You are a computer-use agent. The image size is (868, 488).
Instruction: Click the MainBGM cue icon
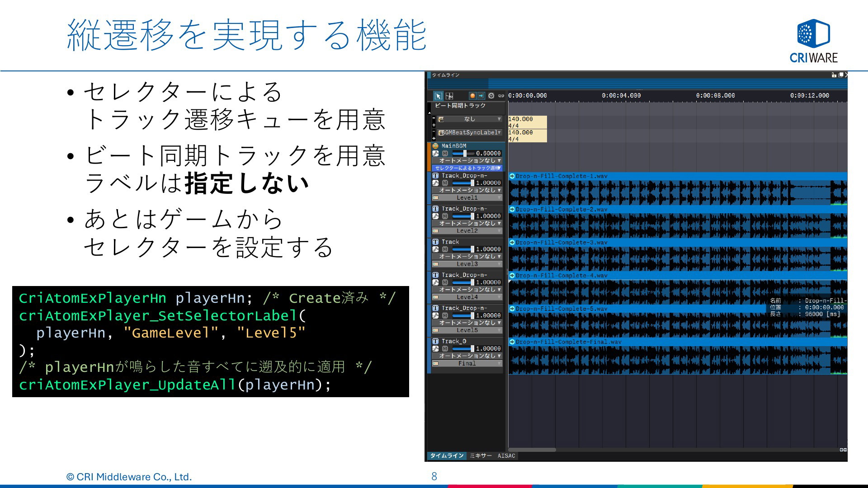click(435, 146)
